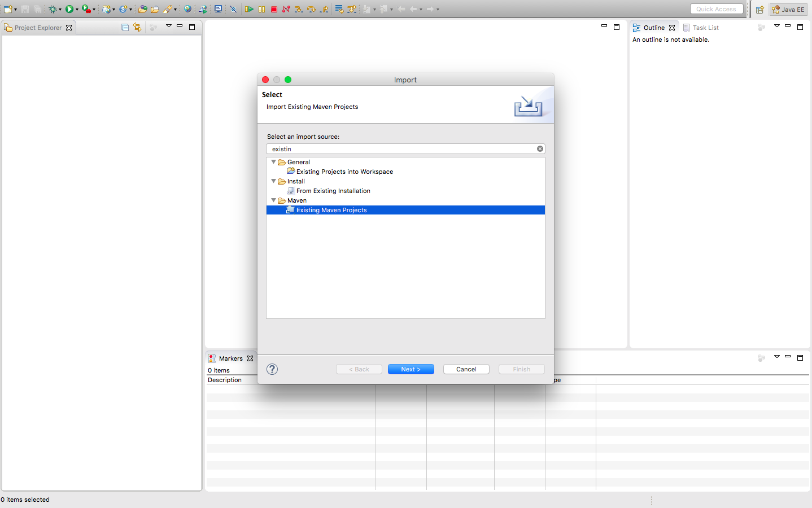Click the Cancel button

click(466, 369)
